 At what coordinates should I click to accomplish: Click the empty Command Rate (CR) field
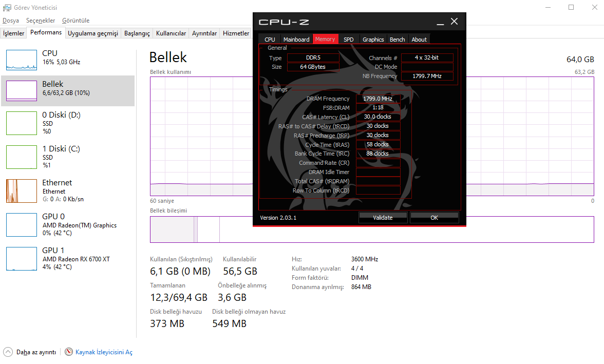pyautogui.click(x=378, y=163)
